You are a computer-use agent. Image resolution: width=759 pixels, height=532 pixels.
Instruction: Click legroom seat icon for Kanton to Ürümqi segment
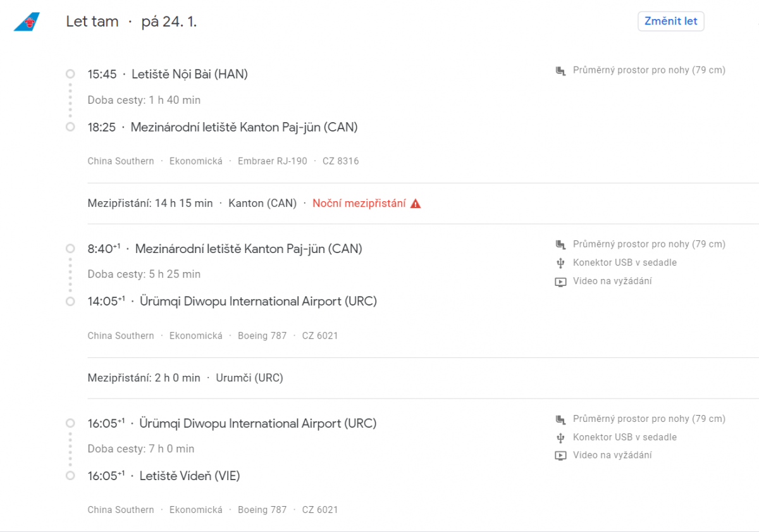pos(560,245)
